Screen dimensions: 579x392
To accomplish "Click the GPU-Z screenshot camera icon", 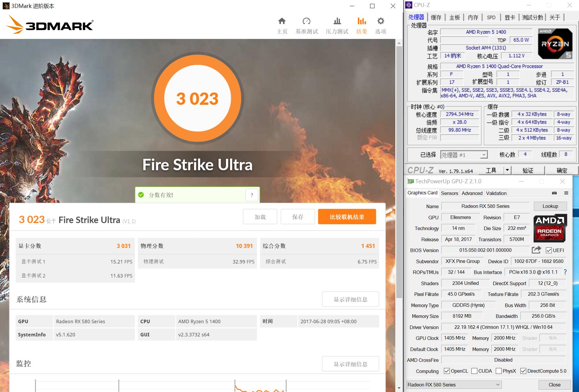I will coord(554,193).
